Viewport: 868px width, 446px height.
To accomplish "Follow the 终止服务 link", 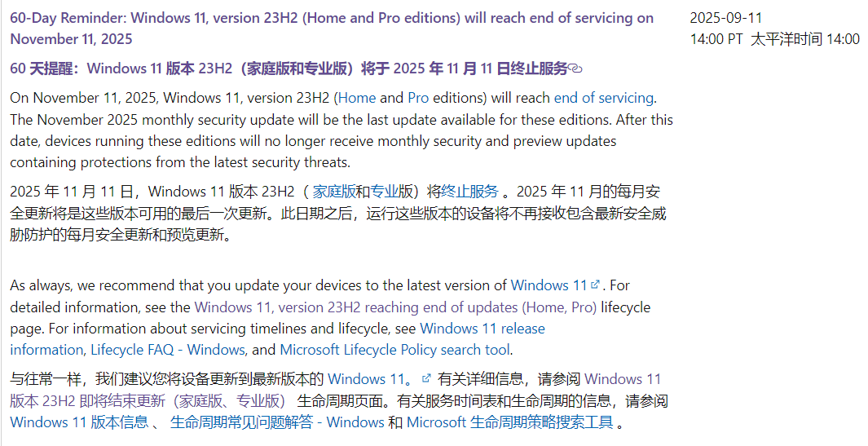I will (469, 192).
